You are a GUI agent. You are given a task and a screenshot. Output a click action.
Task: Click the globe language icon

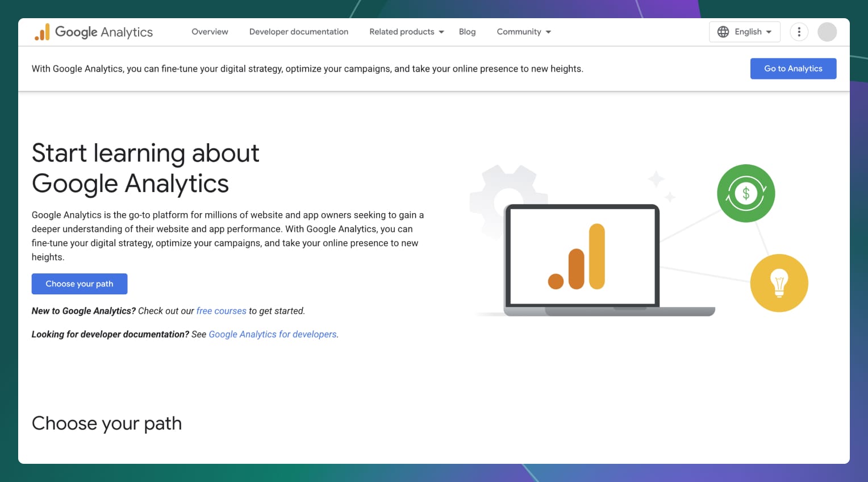coord(723,32)
